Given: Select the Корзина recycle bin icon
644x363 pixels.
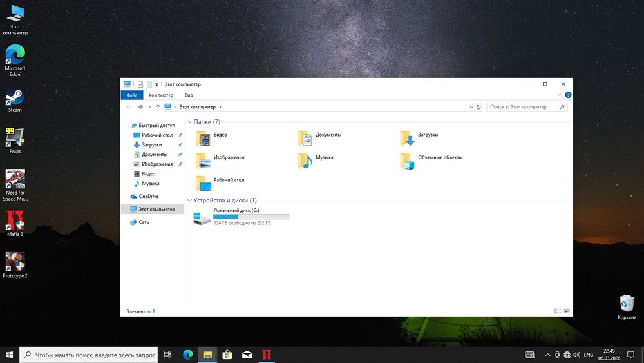Looking at the screenshot, I should [x=627, y=307].
